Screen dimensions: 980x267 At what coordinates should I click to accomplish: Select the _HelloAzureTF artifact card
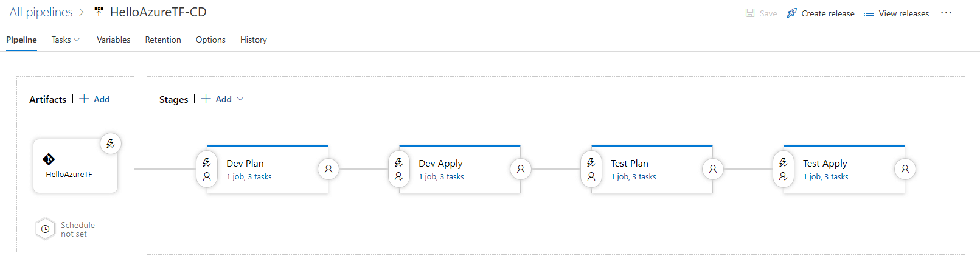coord(75,166)
